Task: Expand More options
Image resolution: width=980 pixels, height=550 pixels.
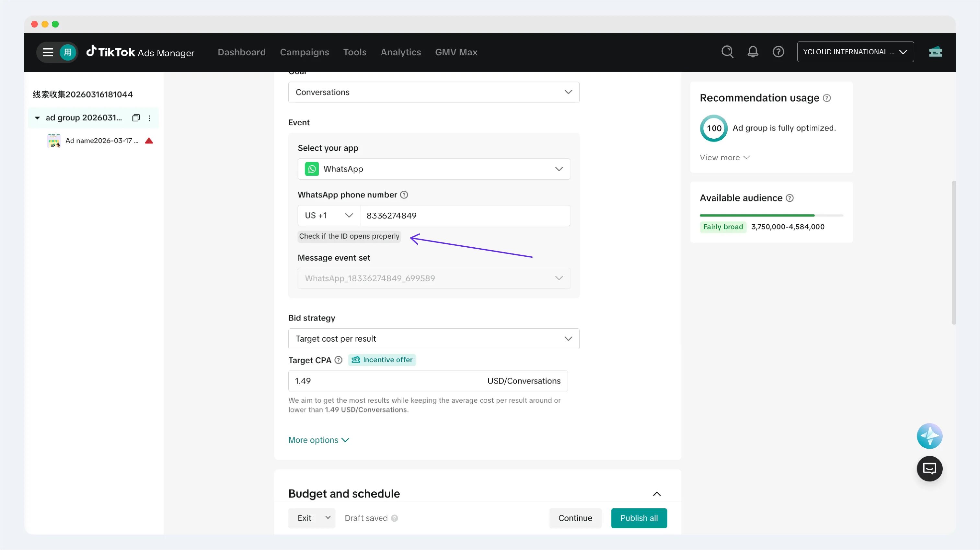Action: pos(318,440)
